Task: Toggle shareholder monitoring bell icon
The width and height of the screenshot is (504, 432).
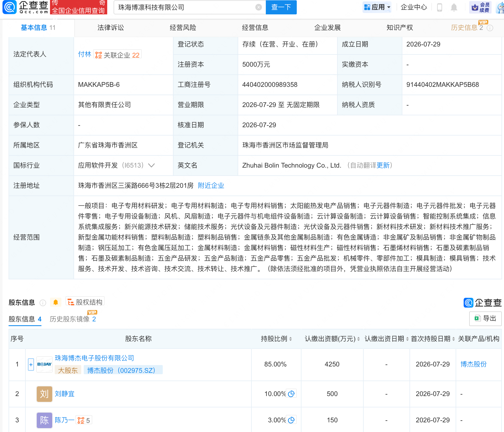Action: tap(56, 302)
